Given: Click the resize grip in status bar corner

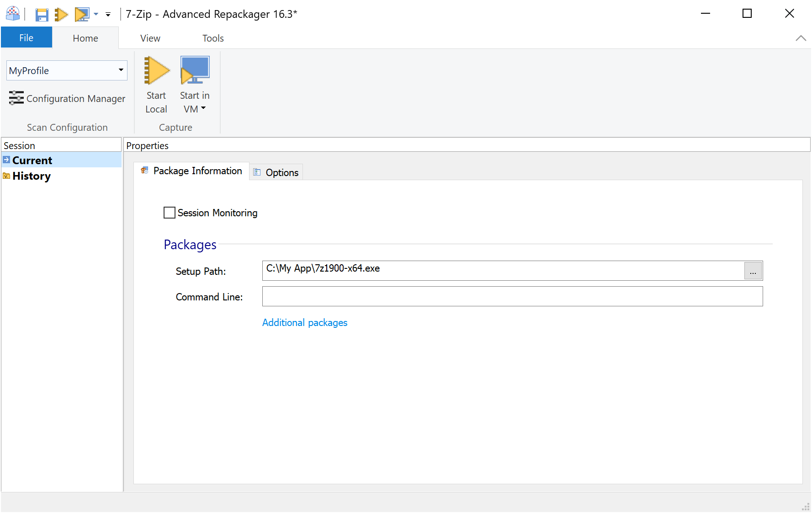Looking at the screenshot, I should [x=806, y=507].
